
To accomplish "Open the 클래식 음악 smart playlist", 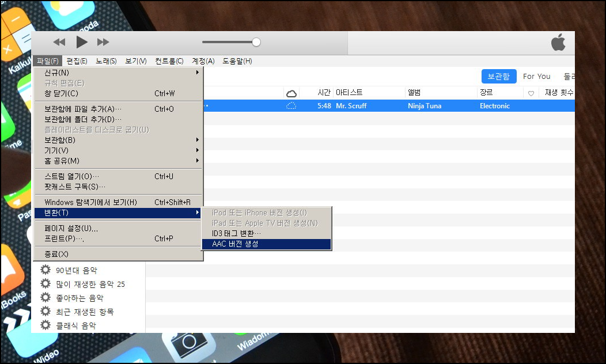I will [x=76, y=326].
